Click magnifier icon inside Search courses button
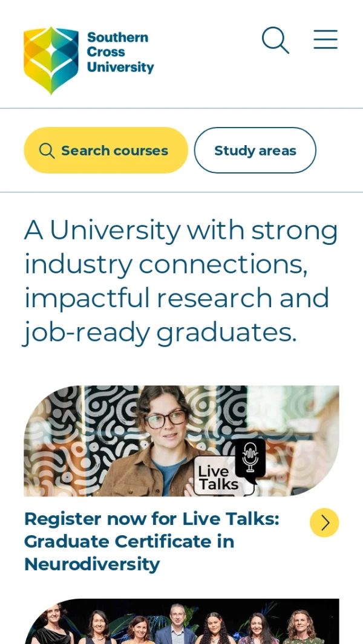The image size is (363, 644). tap(47, 151)
